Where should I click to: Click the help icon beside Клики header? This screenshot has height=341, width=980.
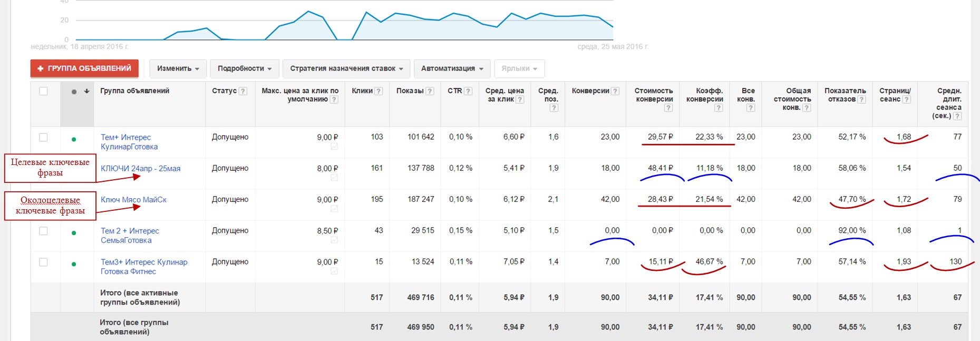pyautogui.click(x=379, y=91)
